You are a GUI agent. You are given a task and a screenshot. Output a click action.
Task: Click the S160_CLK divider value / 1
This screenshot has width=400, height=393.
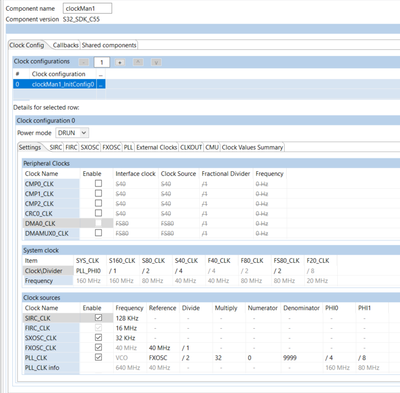coord(113,271)
